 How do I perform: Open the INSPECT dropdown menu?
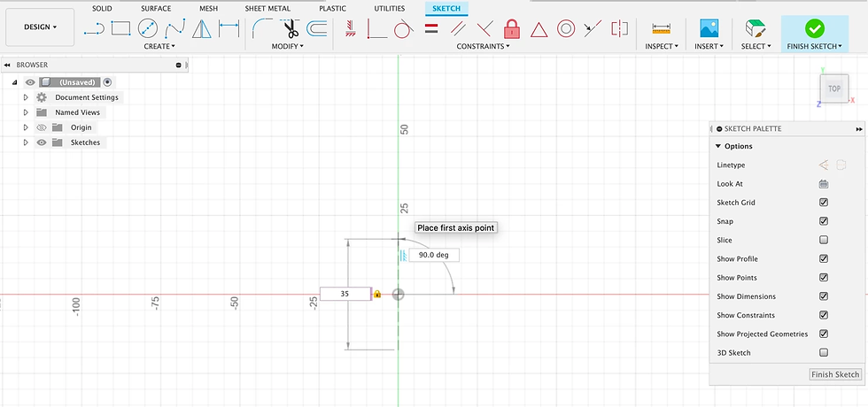(661, 46)
